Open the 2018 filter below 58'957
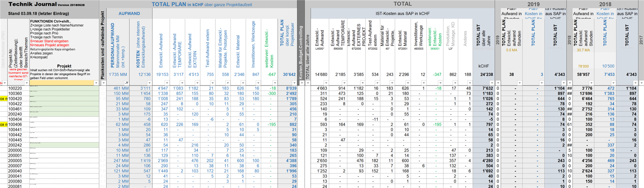This screenshot has height=188, width=644. point(591,83)
